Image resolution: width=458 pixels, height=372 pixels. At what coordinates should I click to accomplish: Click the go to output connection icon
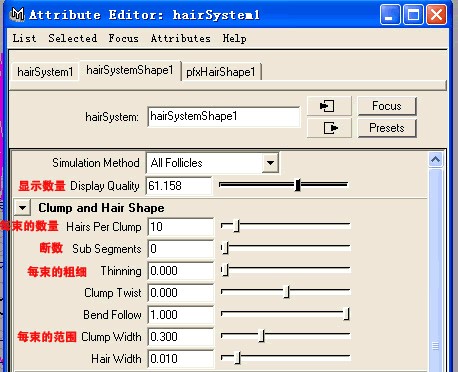(329, 128)
